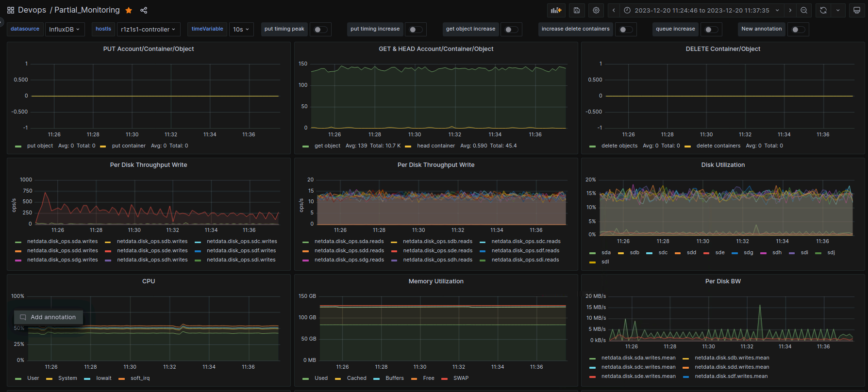Click the get object legend color swatch
The width and height of the screenshot is (868, 392).
pos(305,146)
